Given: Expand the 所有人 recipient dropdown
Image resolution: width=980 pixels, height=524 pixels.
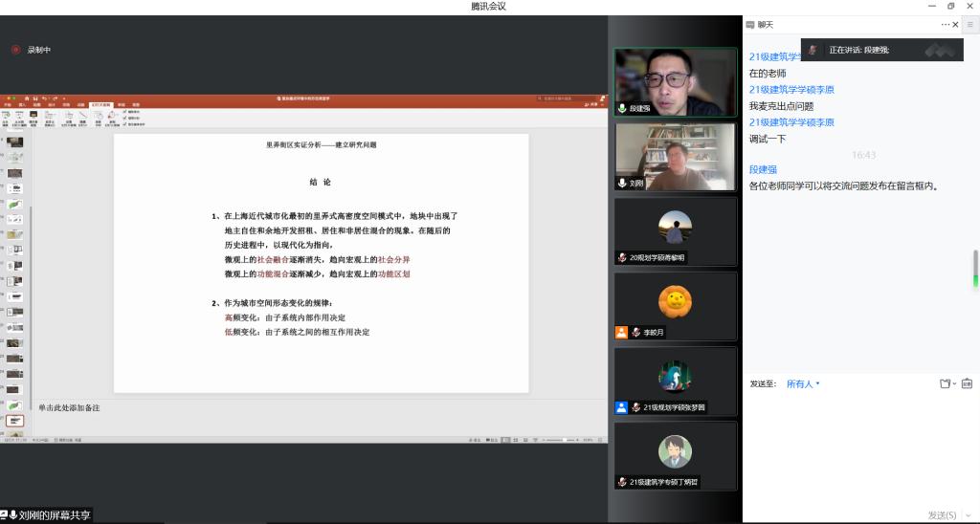Looking at the screenshot, I should tap(803, 383).
